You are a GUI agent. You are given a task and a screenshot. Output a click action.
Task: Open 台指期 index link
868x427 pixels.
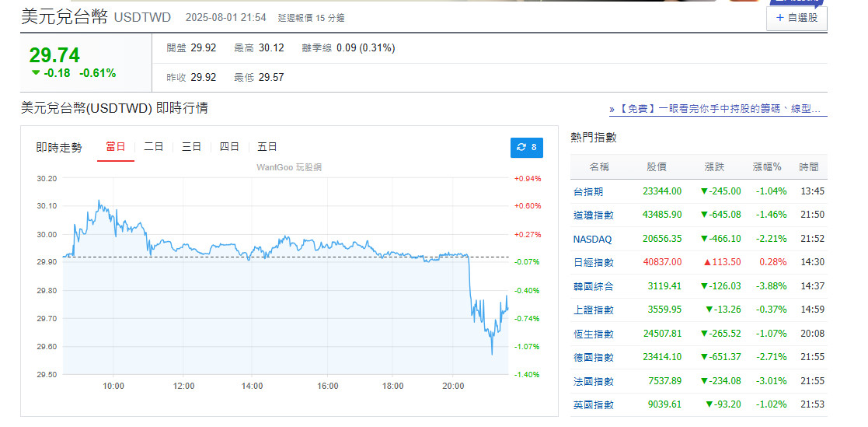click(x=587, y=191)
